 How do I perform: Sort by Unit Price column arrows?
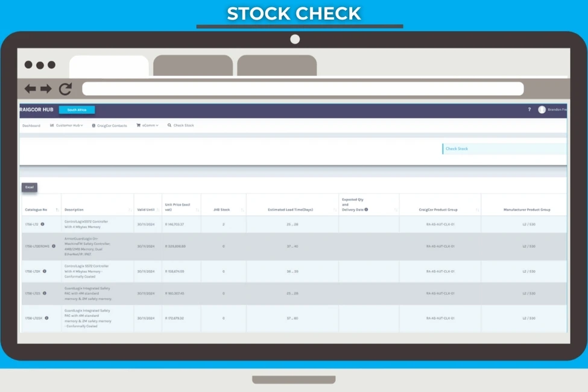click(x=197, y=210)
